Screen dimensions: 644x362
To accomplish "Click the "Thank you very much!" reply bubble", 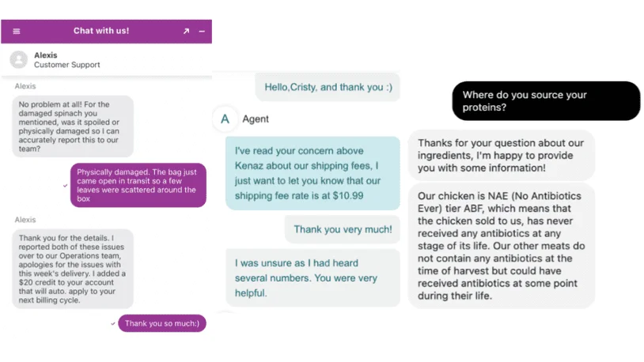I will pos(342,229).
